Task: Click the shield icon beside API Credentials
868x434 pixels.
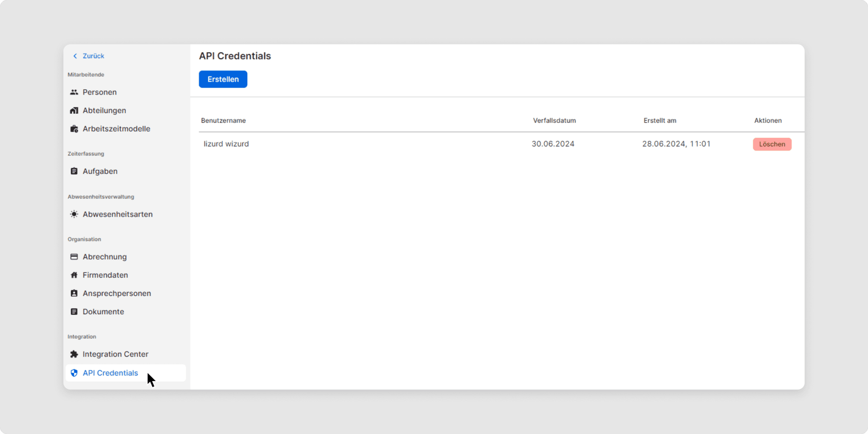Action: pos(74,373)
